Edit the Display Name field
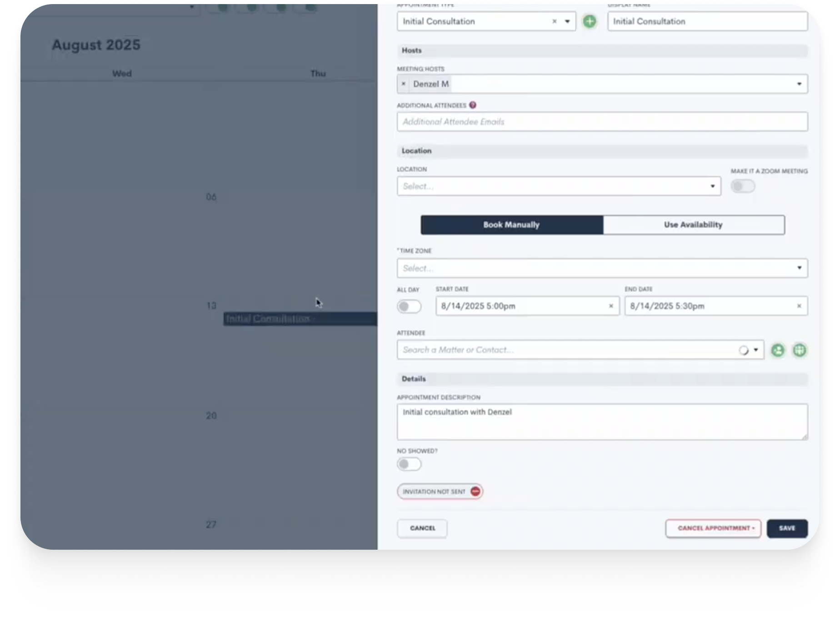Viewport: 840px width, 622px height. click(707, 21)
